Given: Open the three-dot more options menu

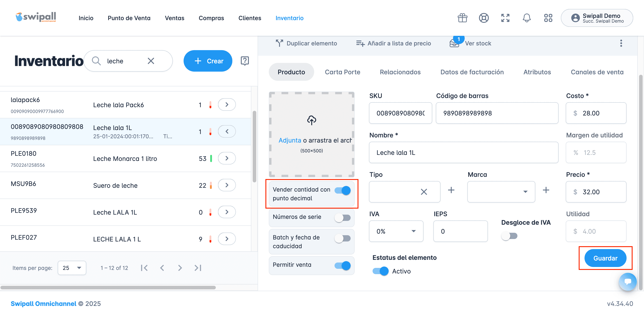Looking at the screenshot, I should pyautogui.click(x=621, y=43).
